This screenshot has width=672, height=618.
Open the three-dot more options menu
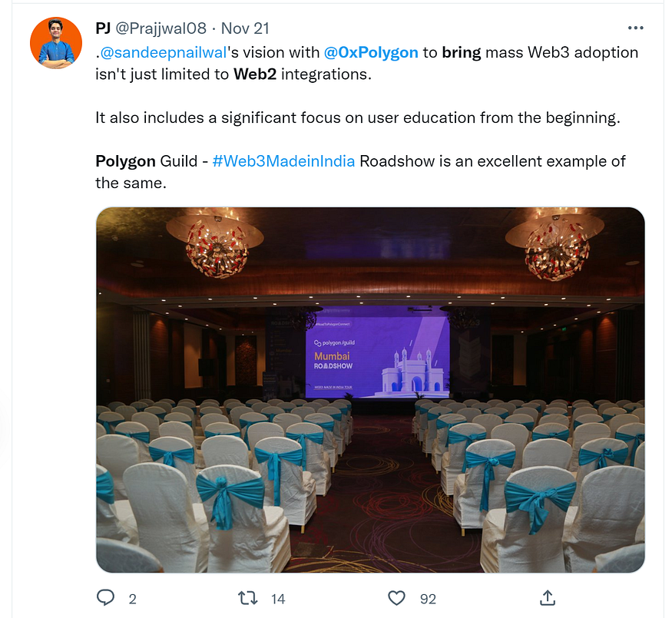pyautogui.click(x=635, y=28)
